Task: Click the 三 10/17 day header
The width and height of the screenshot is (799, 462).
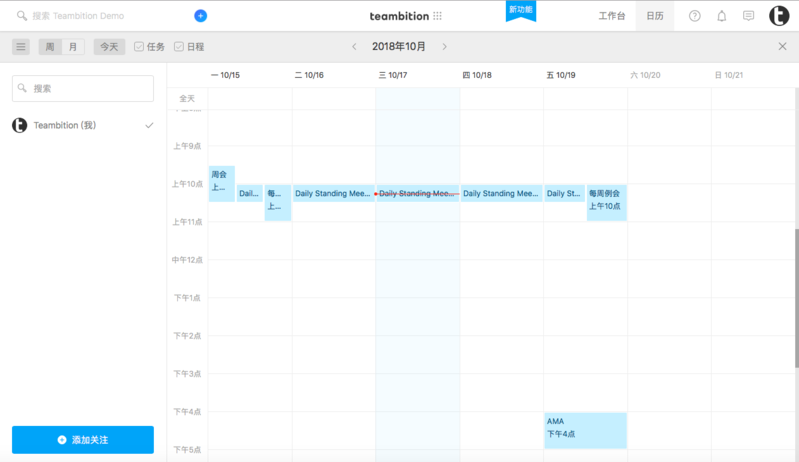Action: [x=393, y=75]
